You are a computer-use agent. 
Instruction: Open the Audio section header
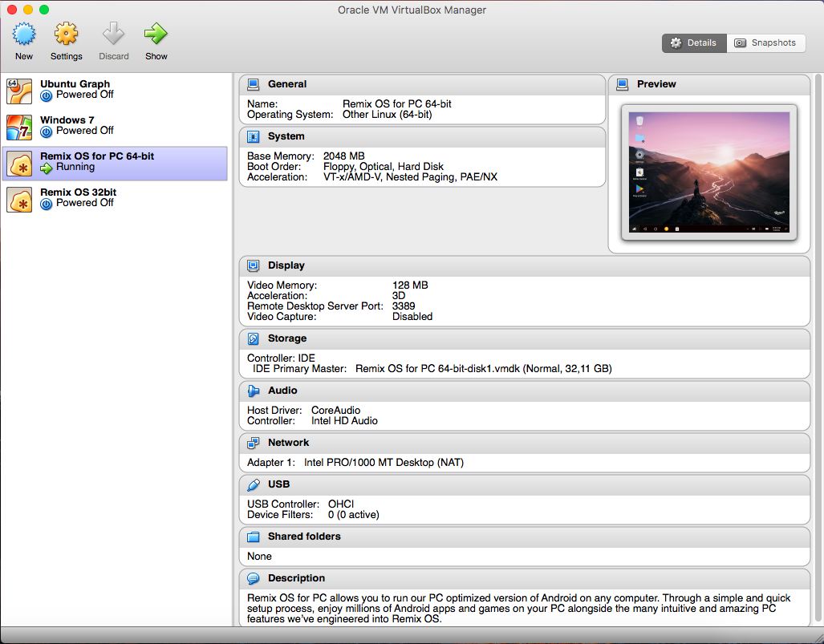[x=525, y=391]
